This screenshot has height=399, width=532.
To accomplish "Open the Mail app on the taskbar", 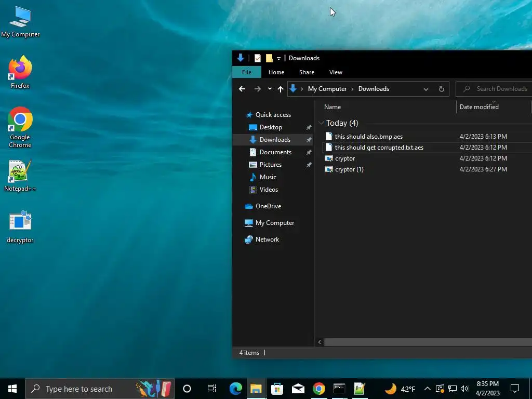I will tap(298, 389).
